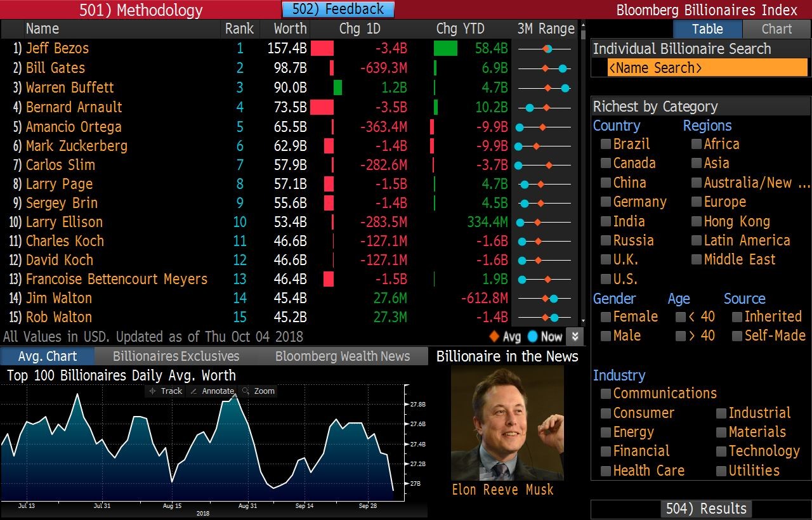Image resolution: width=812 pixels, height=520 pixels.
Task: Open the 501) Methodology menu item
Action: click(141, 10)
